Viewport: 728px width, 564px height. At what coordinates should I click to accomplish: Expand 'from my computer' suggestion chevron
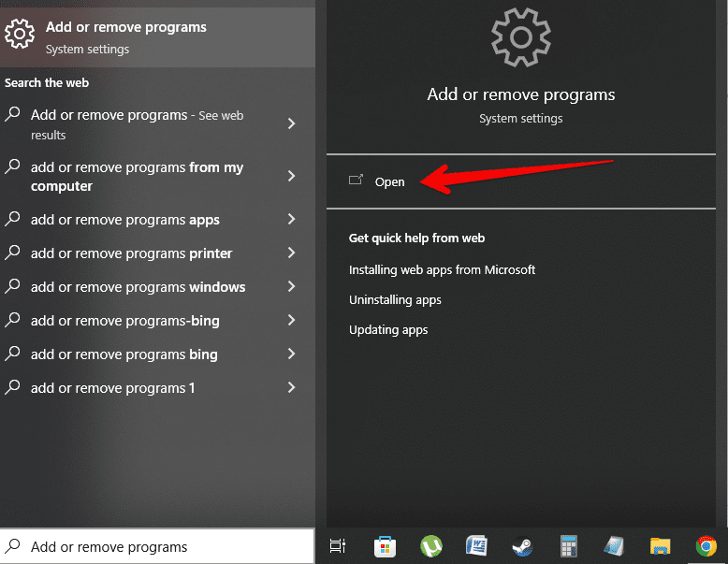click(x=291, y=176)
